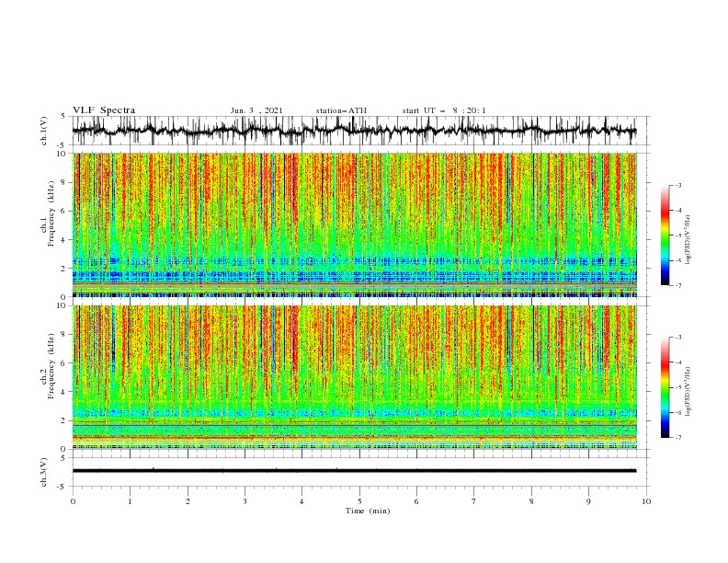Viewport: 728px width, 563px height.
Task: Click the ch.1 colorbar log(PSD) label
Action: click(688, 240)
